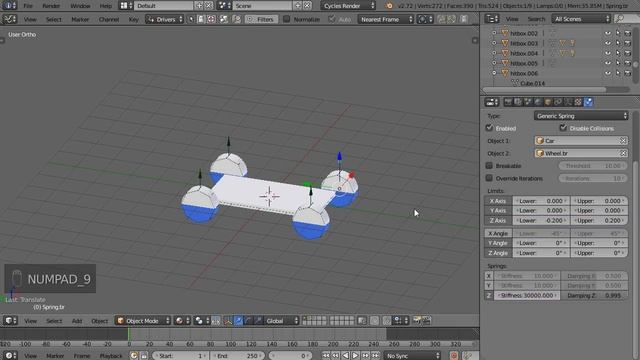Open the File menu

(x=28, y=6)
